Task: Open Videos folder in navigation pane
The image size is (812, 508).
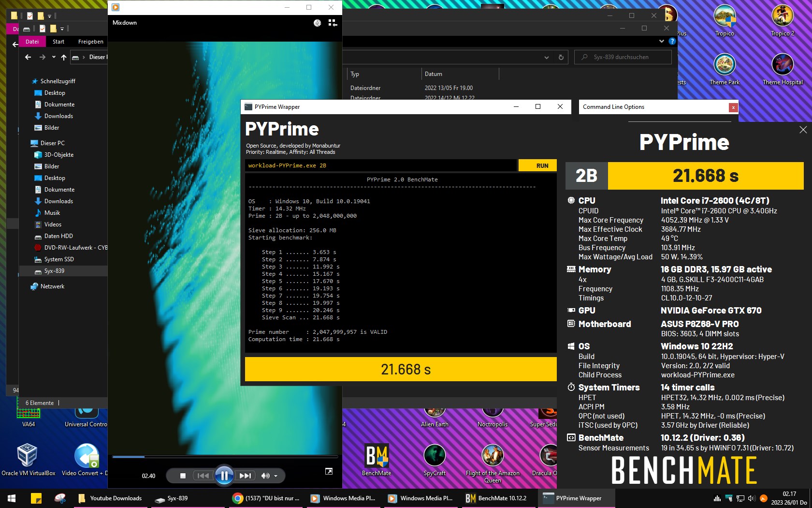Action: (53, 224)
